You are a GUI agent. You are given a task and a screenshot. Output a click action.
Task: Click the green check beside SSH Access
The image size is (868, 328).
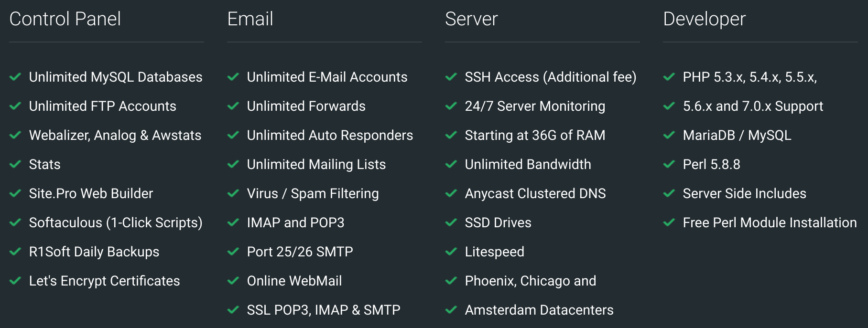(451, 77)
